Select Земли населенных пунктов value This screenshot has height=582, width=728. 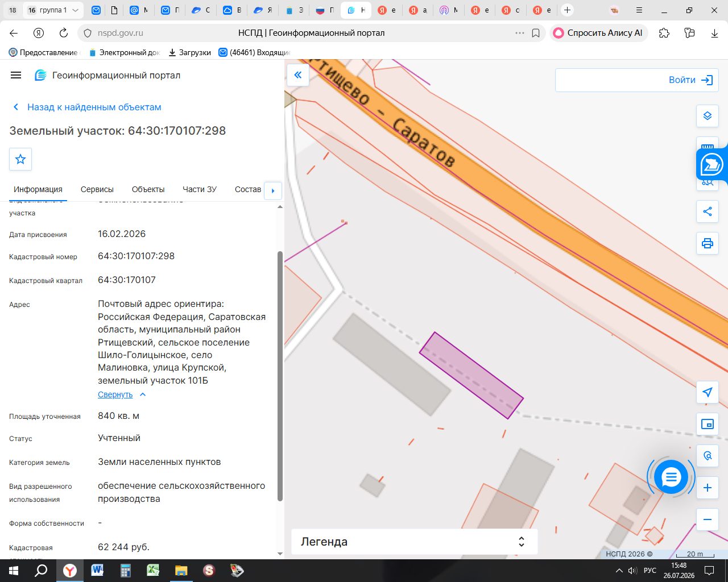tap(159, 462)
